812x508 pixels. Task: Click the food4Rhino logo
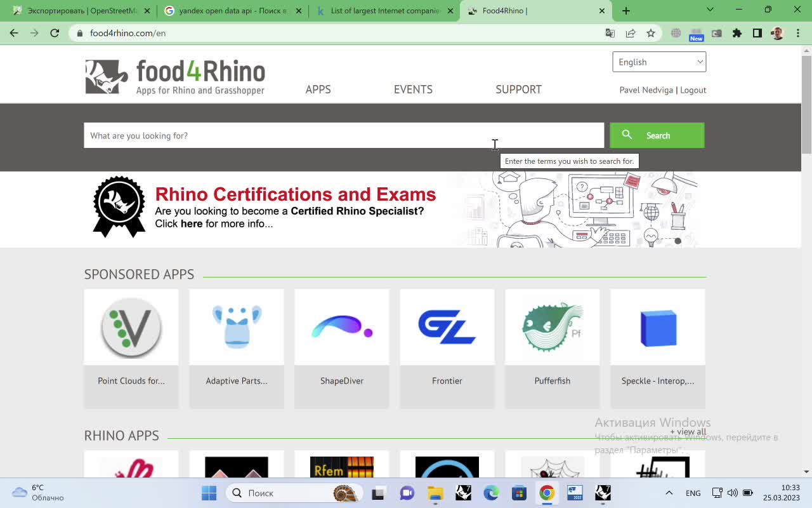coord(175,77)
